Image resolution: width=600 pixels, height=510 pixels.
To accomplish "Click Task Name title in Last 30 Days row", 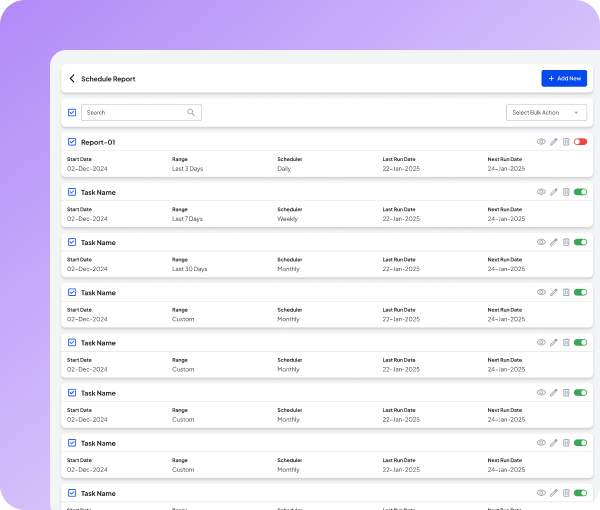I will click(x=98, y=243).
